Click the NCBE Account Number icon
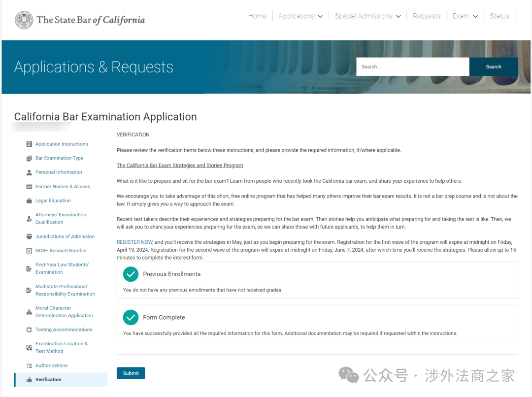The width and height of the screenshot is (532, 397). [29, 251]
